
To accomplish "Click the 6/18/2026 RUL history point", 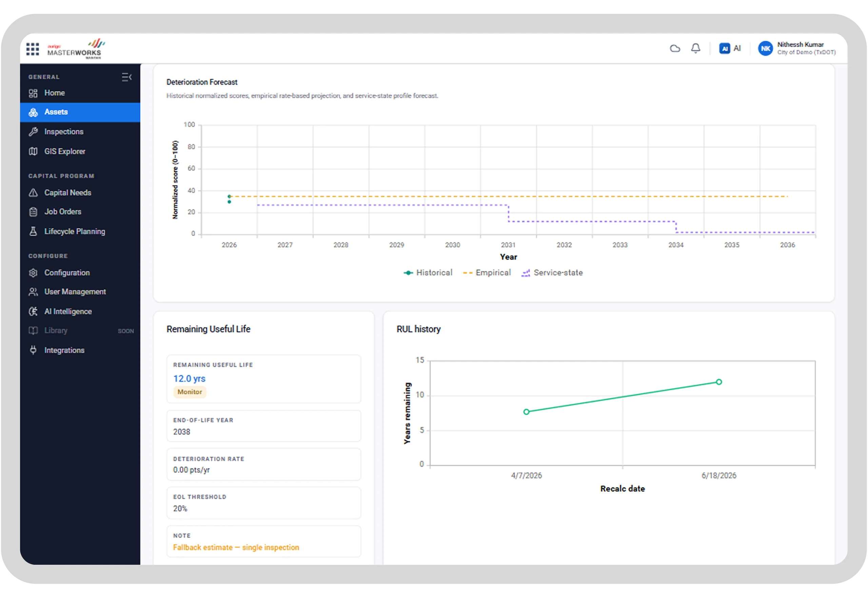I will (x=718, y=382).
